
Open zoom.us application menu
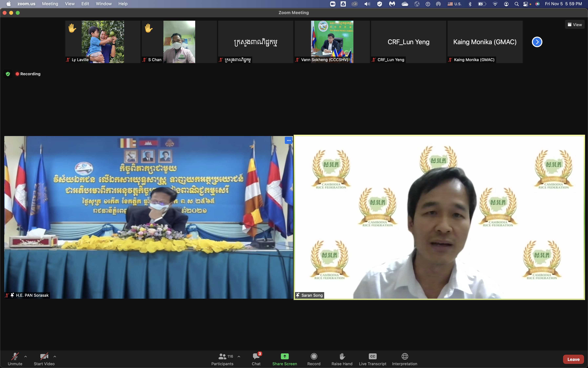click(x=26, y=4)
